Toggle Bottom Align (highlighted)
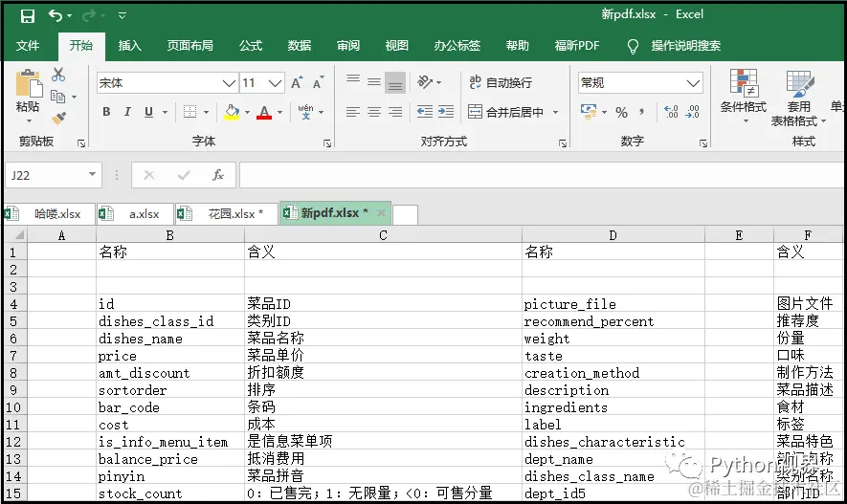The height and width of the screenshot is (504, 847). click(395, 83)
